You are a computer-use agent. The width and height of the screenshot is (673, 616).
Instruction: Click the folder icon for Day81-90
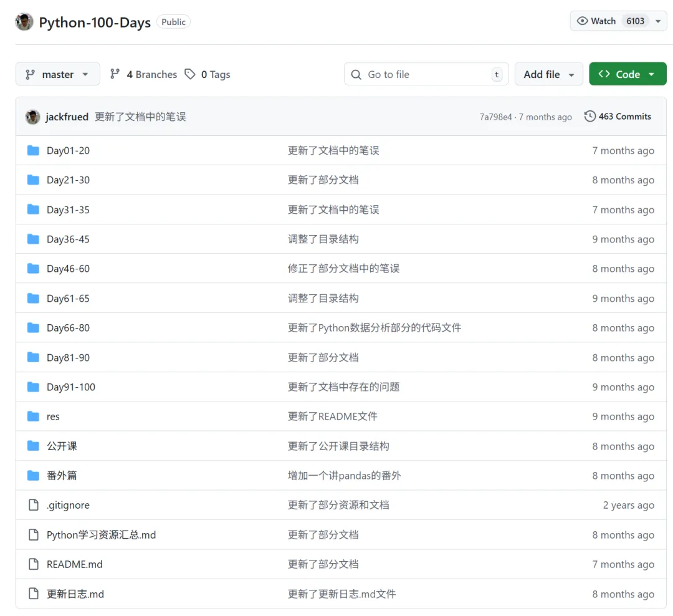33,357
